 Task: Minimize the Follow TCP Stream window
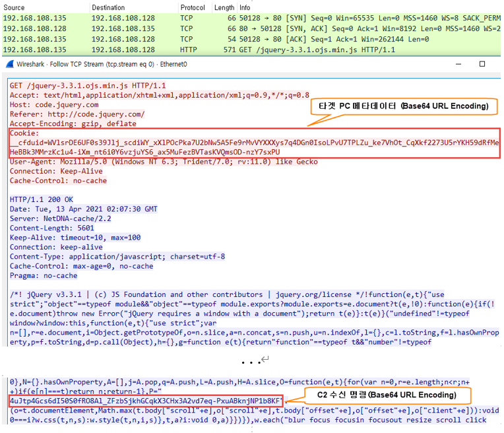[458, 64]
